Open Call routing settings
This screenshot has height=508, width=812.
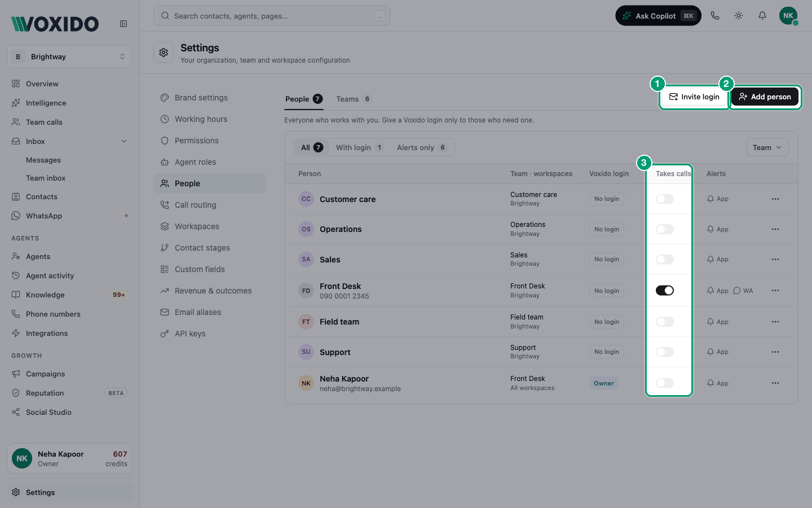coord(210,205)
